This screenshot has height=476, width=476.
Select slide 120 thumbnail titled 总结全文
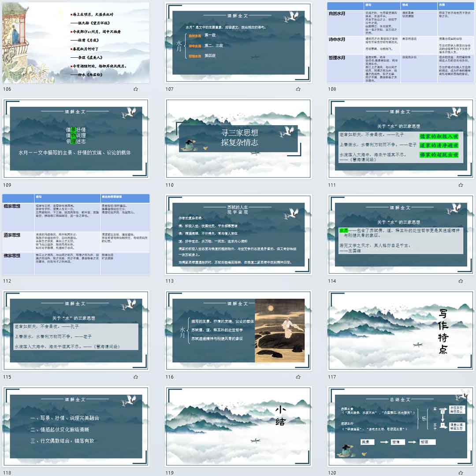[x=401, y=427]
